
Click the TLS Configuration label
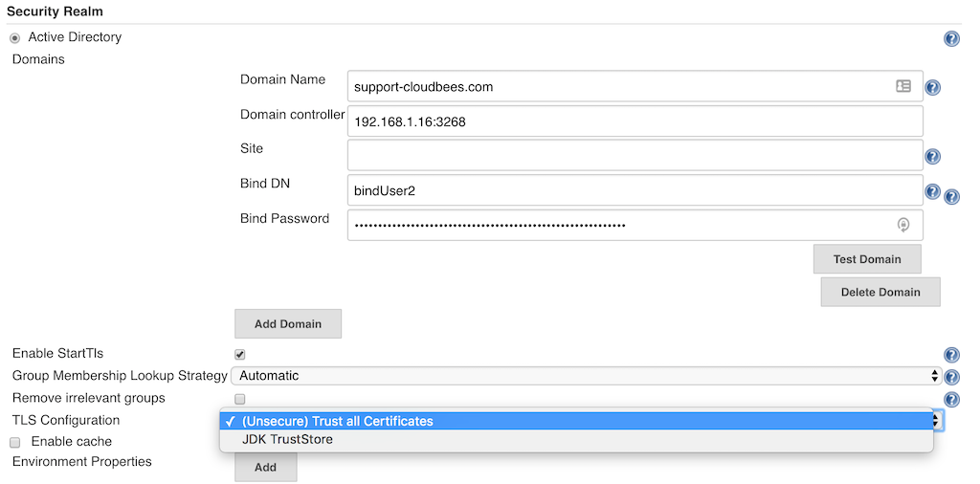pyautogui.click(x=66, y=420)
